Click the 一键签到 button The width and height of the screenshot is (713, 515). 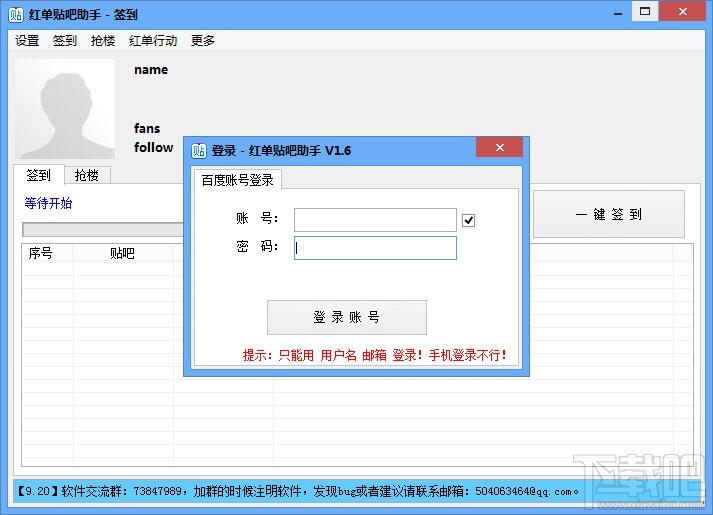click(x=608, y=214)
